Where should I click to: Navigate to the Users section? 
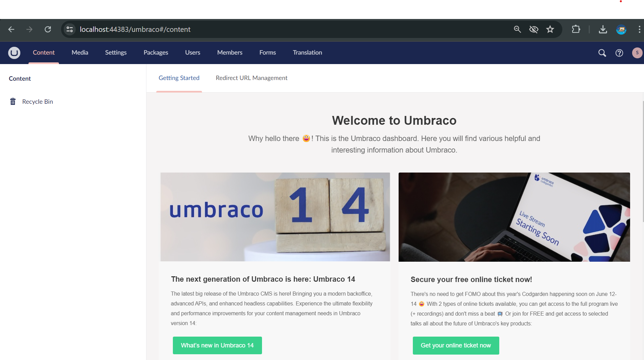(x=193, y=53)
